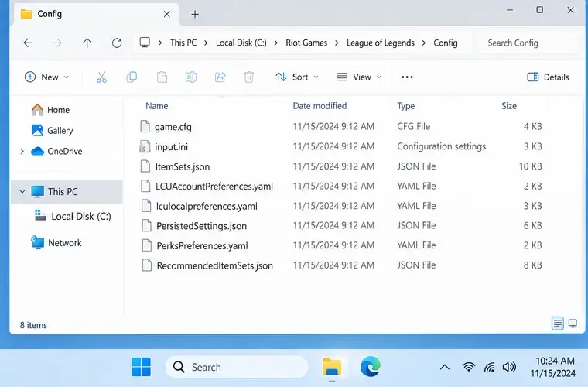
Task: Click the Delete trash icon
Action: click(249, 77)
